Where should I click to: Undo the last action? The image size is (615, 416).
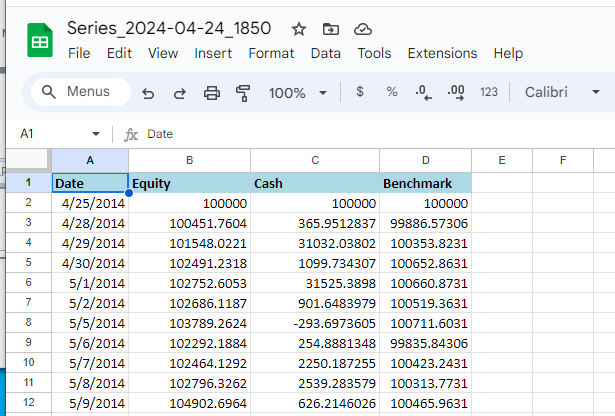(x=149, y=93)
